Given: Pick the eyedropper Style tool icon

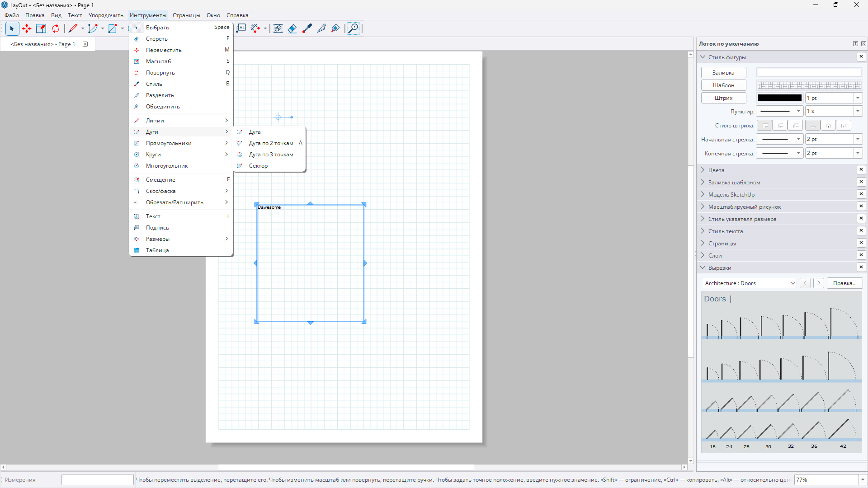Looking at the screenshot, I should point(307,28).
